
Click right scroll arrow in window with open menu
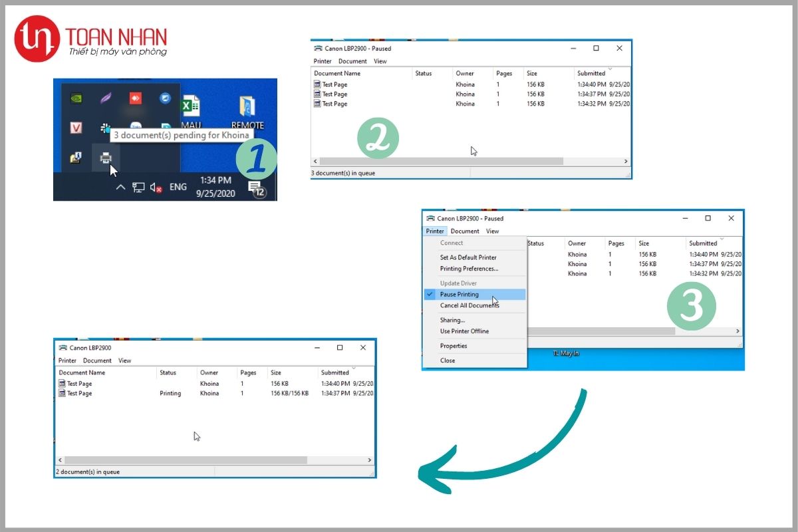coord(737,331)
